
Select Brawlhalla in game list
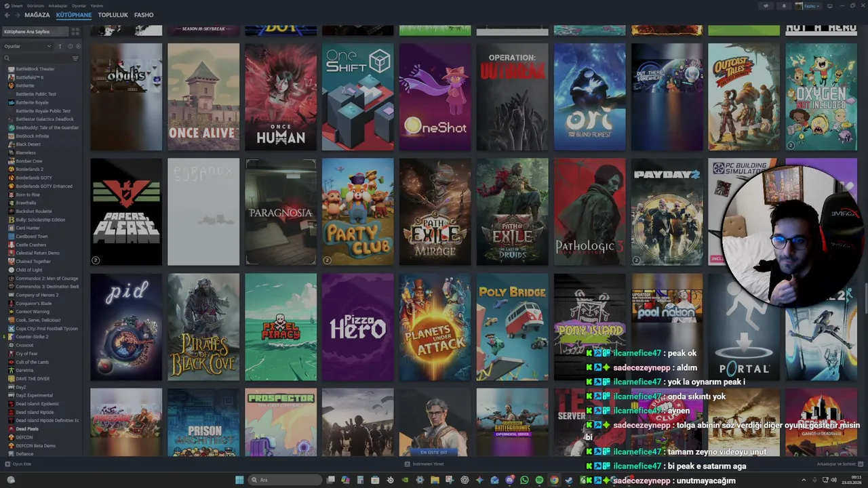coord(26,203)
